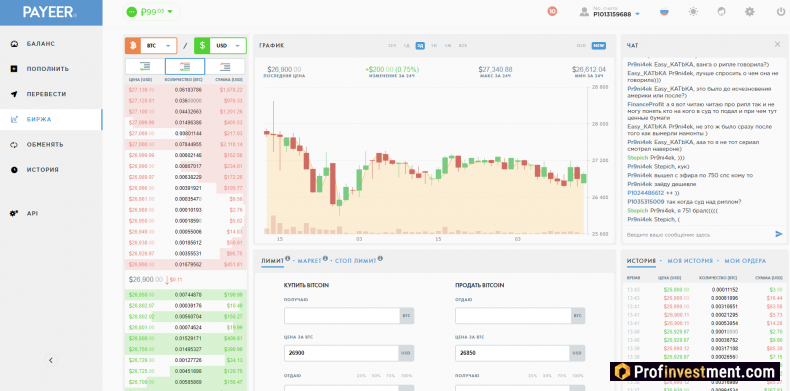Click info icon next to Лимит
This screenshot has height=391, width=790.
click(288, 258)
